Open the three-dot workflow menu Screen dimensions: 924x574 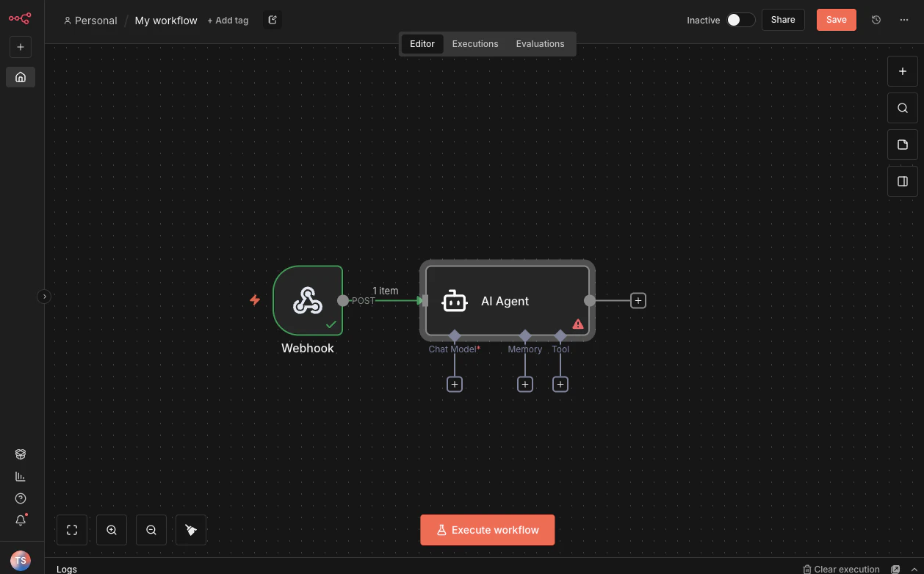pos(904,20)
